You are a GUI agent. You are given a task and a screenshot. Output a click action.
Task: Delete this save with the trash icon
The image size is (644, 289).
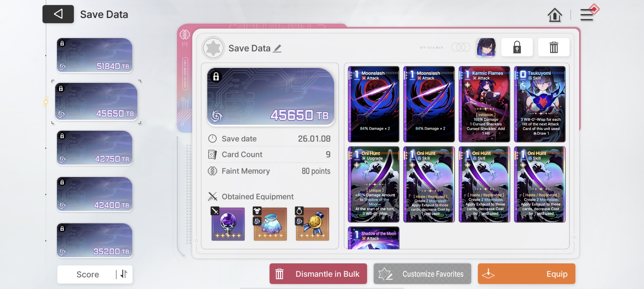tap(554, 47)
